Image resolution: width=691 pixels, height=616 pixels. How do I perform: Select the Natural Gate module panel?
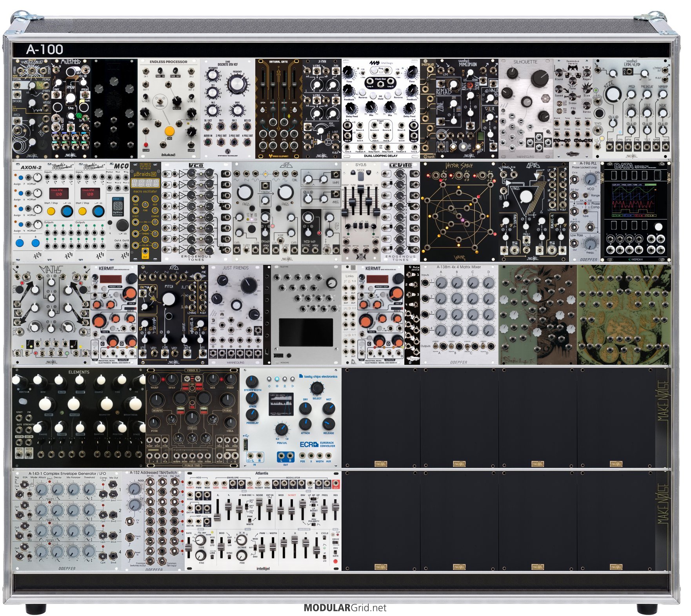(x=279, y=109)
